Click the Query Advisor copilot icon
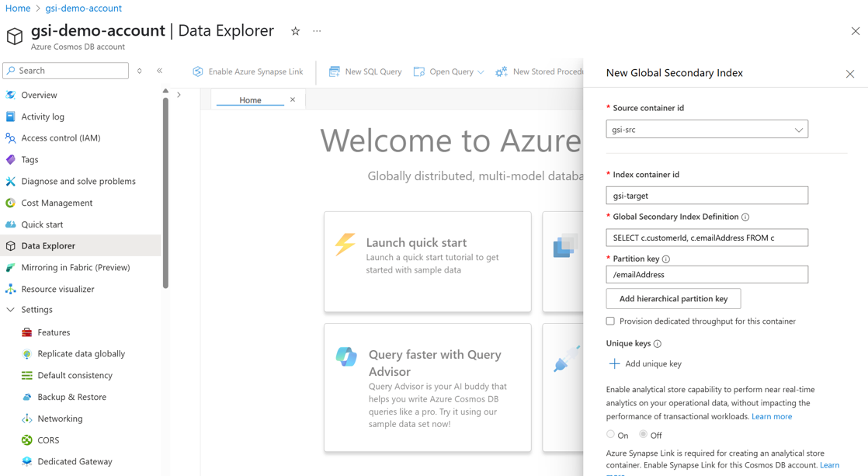Viewport: 868px width, 476px height. point(346,356)
